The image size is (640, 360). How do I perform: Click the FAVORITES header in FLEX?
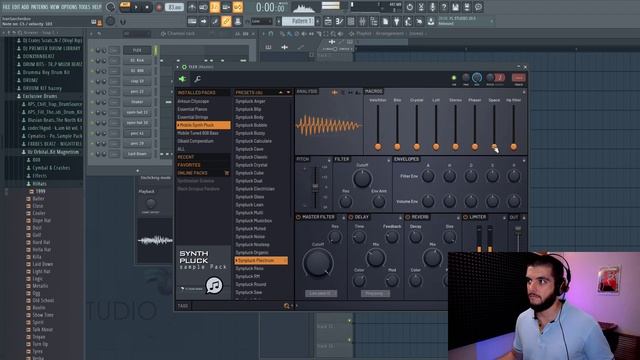pos(189,165)
